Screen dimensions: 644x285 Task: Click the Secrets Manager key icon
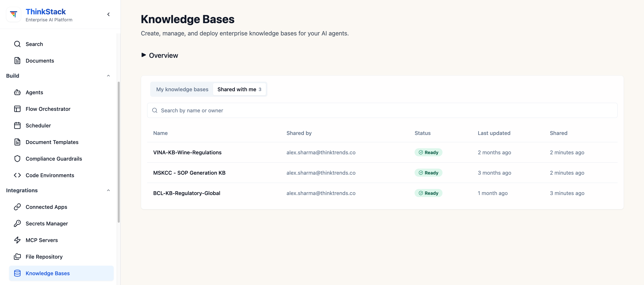(17, 223)
